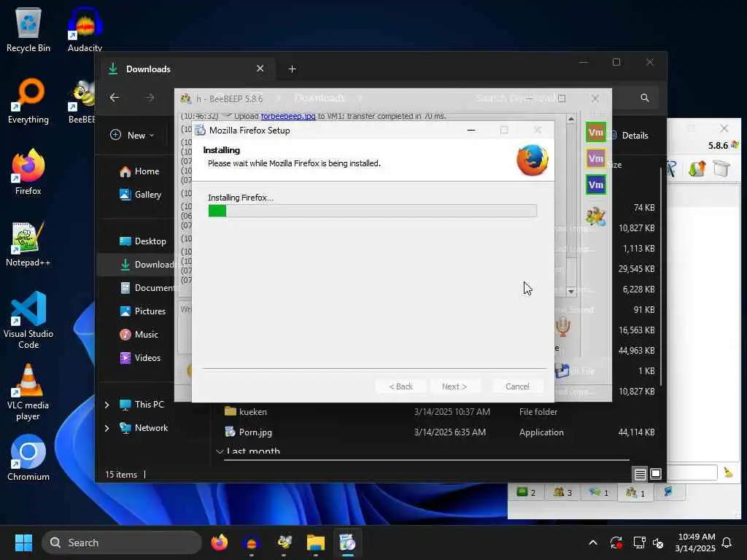Launch Visual Studio Code from the desktop
747x560 pixels.
(x=28, y=320)
